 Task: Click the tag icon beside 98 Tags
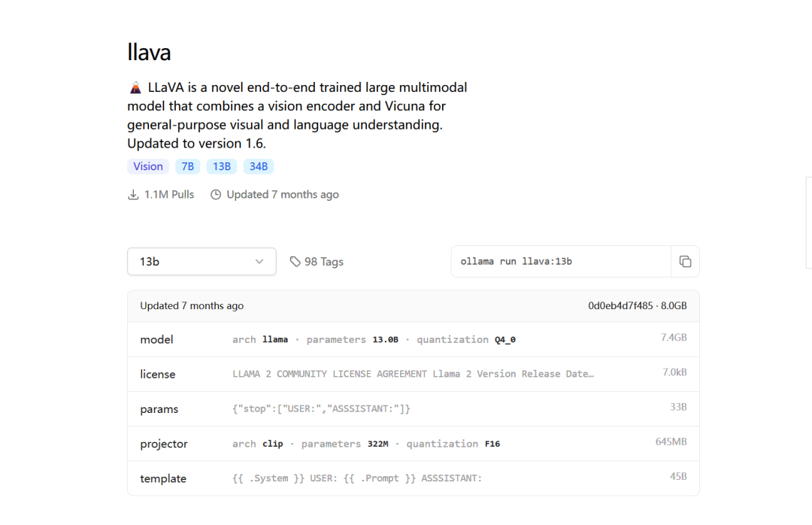[x=295, y=262]
